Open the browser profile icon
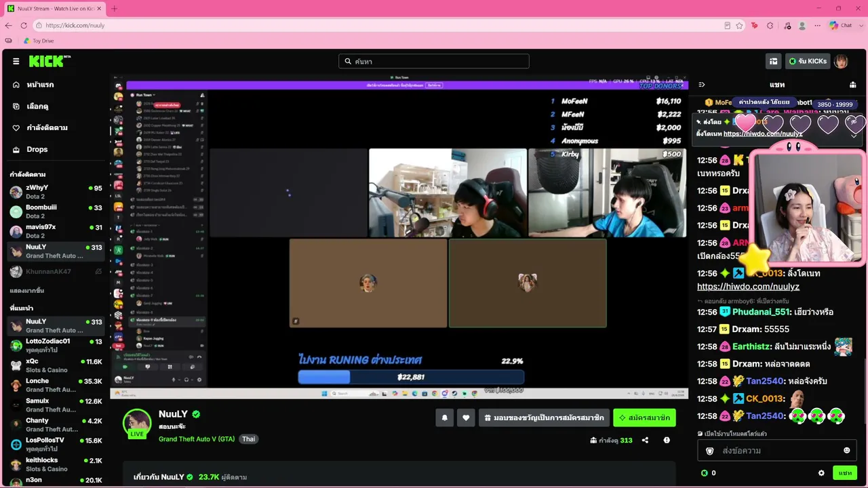The height and width of the screenshot is (488, 868). click(802, 25)
